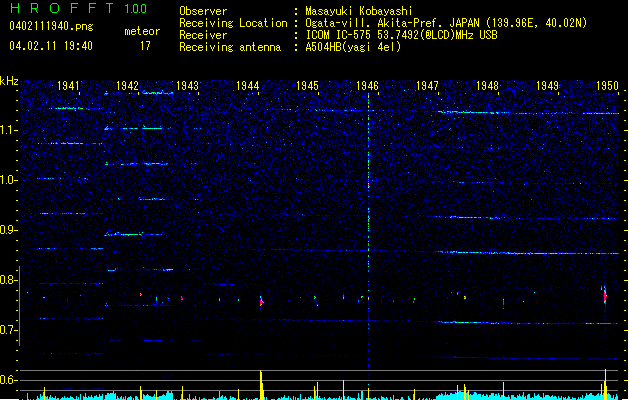Viewport: 629px width, 400px height.
Task: Click the 1.0 kHz frequency axis label
Action: (9, 180)
